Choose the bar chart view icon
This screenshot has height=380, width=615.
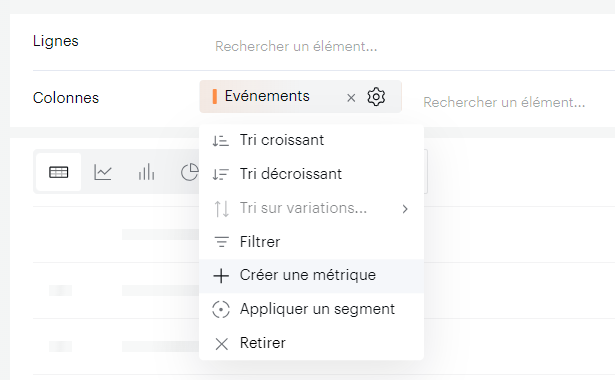pos(146,172)
